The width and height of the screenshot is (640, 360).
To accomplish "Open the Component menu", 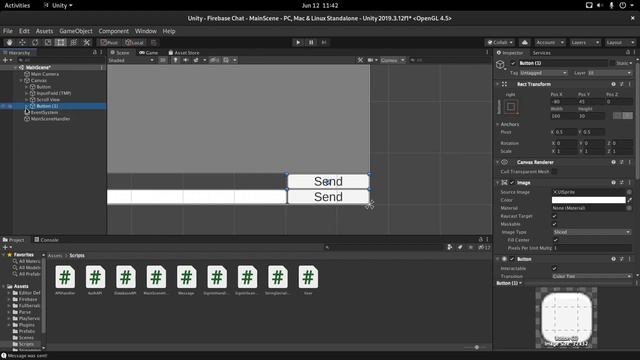I will [x=113, y=31].
